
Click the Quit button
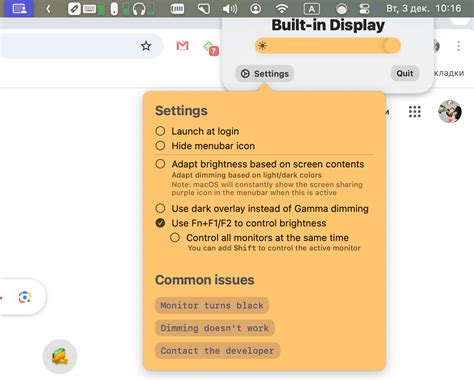pyautogui.click(x=405, y=73)
